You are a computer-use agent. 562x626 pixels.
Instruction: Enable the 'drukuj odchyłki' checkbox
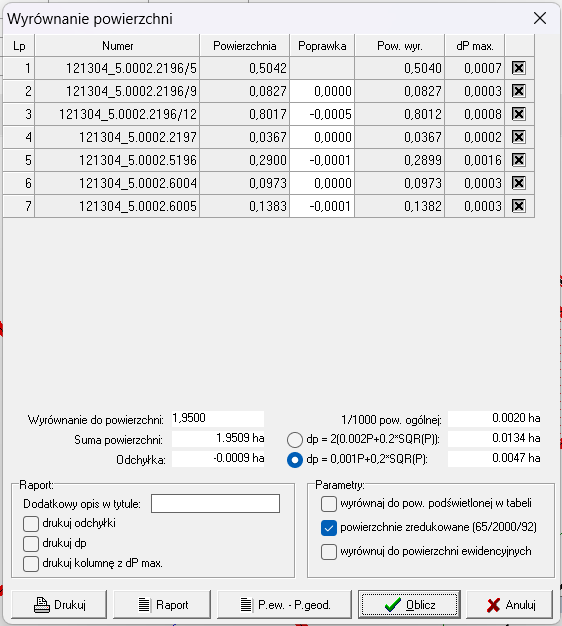(x=31, y=523)
